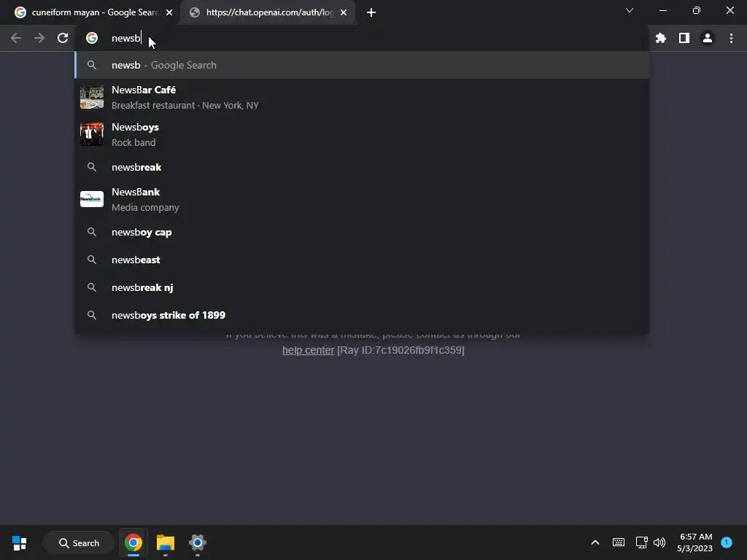Switch to cuneiform mayan Google Search tab
The height and width of the screenshot is (560, 747).
click(94, 12)
